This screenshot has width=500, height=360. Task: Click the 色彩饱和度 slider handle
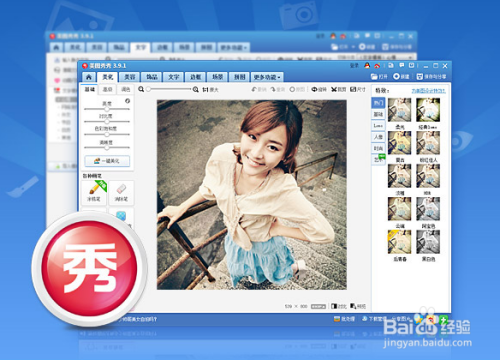pos(107,134)
